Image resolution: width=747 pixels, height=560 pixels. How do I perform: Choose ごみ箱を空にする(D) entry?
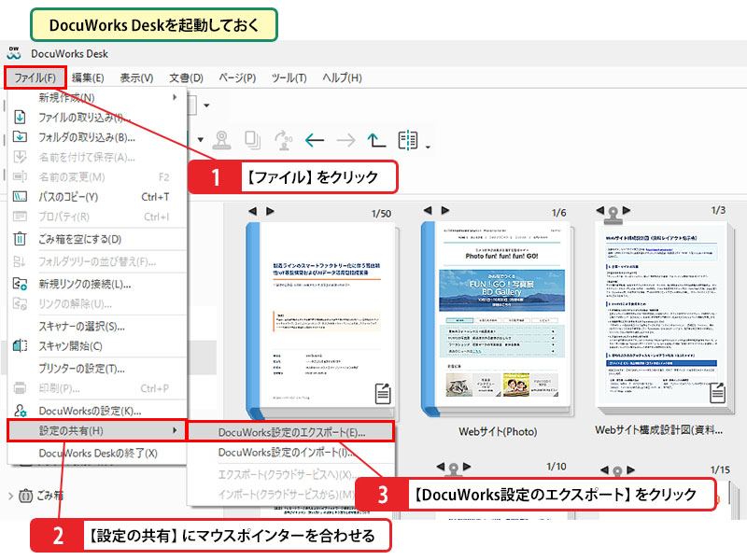coord(97,239)
